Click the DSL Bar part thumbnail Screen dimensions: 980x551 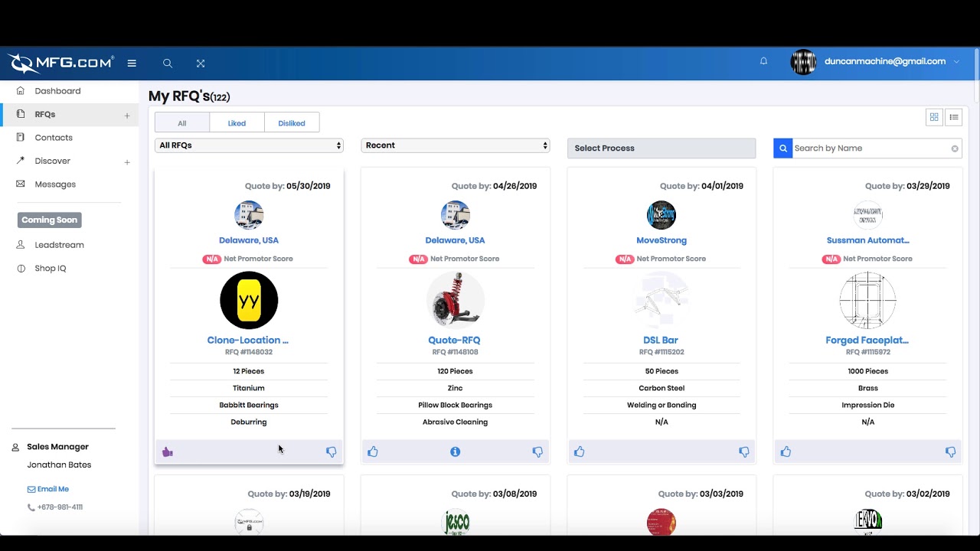pyautogui.click(x=661, y=300)
